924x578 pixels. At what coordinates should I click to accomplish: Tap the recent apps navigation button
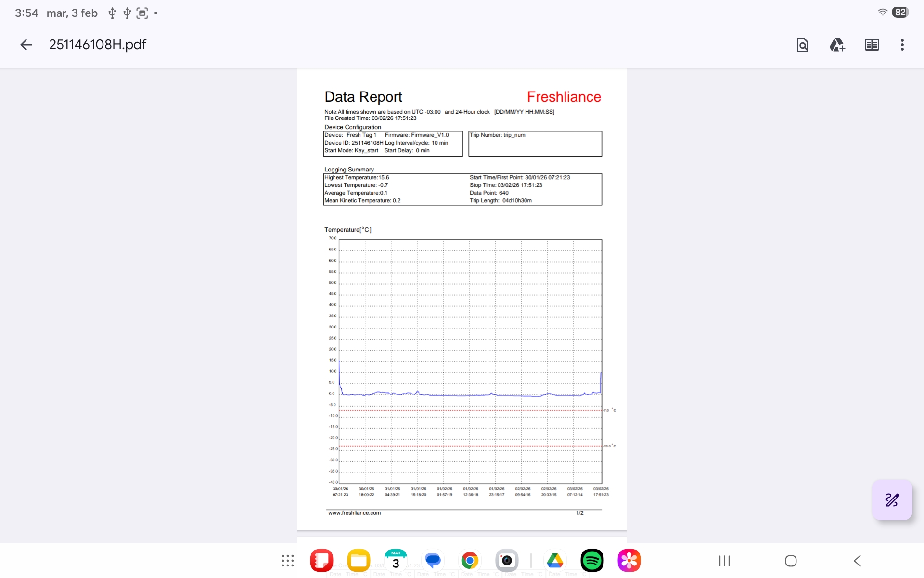(x=724, y=561)
